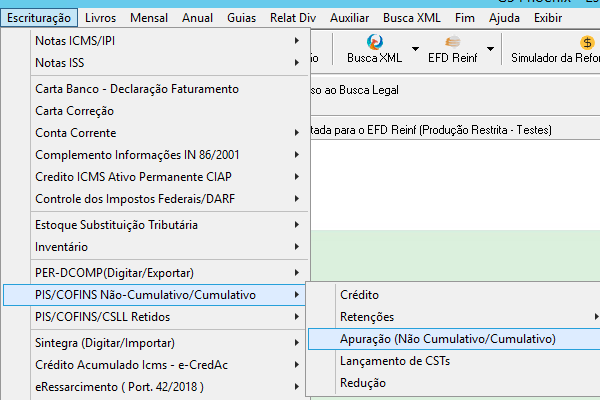
Task: Open the Exibir menu
Action: [x=548, y=18]
